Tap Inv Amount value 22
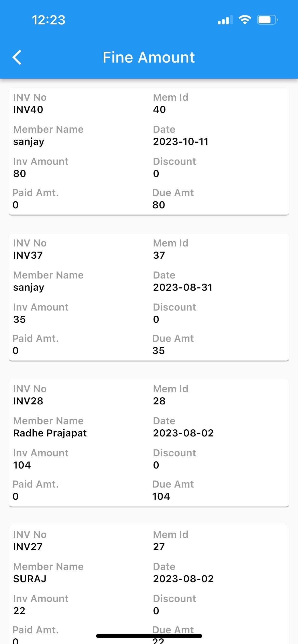 pyautogui.click(x=19, y=611)
